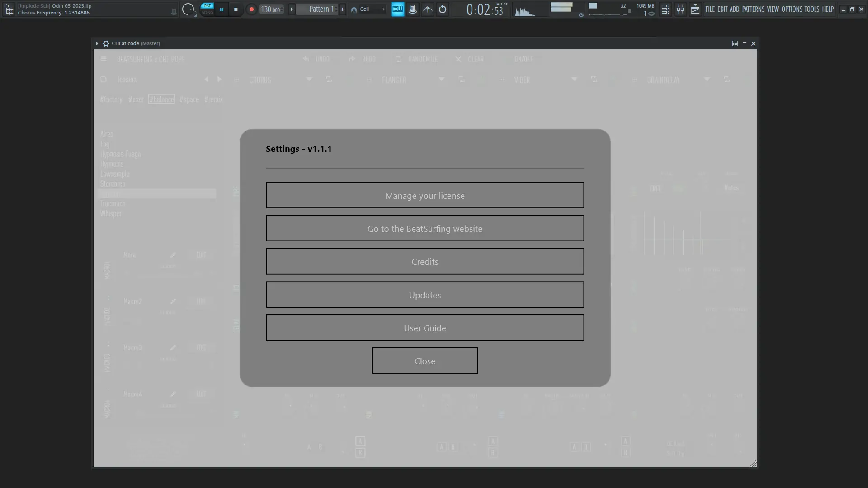Open CHEat code plugin settings gear icon
This screenshot has width=868, height=488.
pos(105,43)
